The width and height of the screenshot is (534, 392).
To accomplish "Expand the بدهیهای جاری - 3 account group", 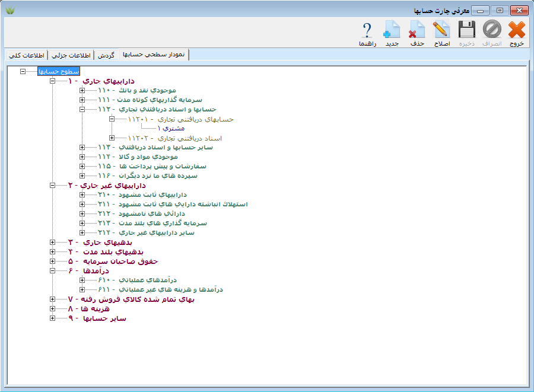I will pos(52,242).
